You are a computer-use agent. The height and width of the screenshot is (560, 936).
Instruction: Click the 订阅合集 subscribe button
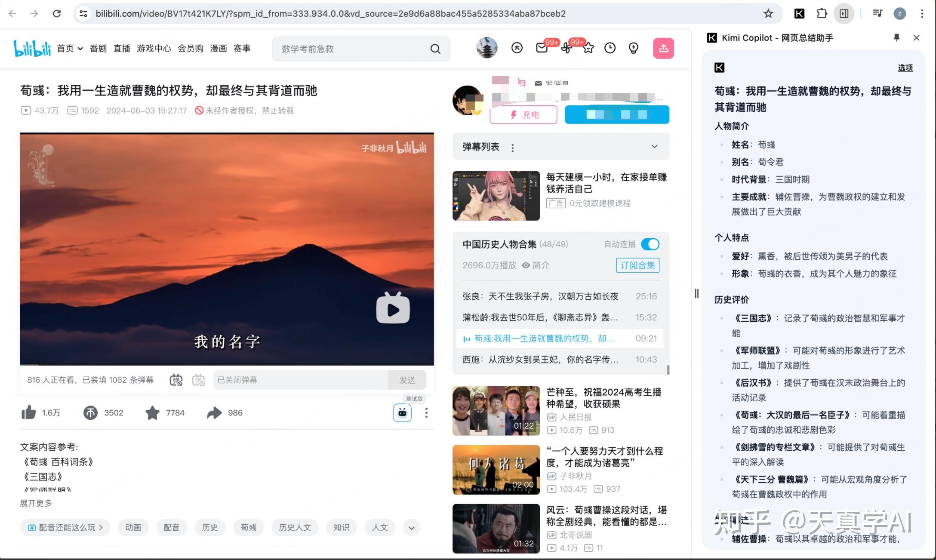(x=637, y=265)
